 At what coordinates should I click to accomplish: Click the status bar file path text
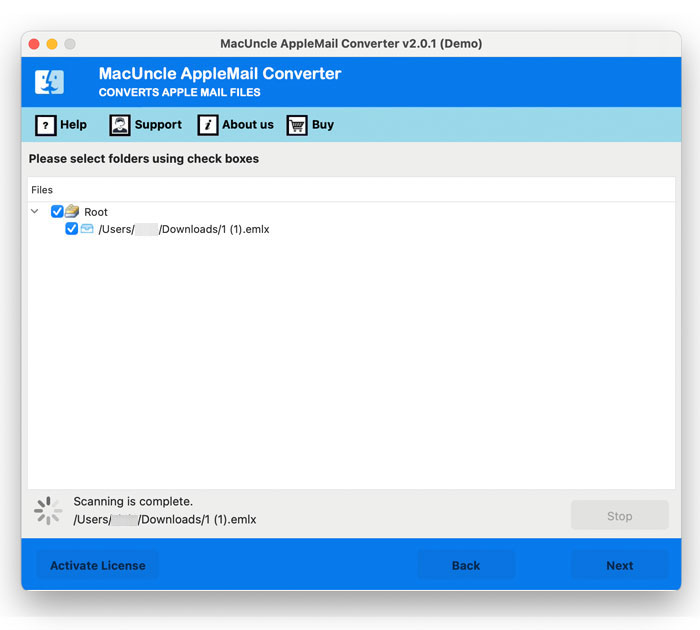[x=165, y=520]
